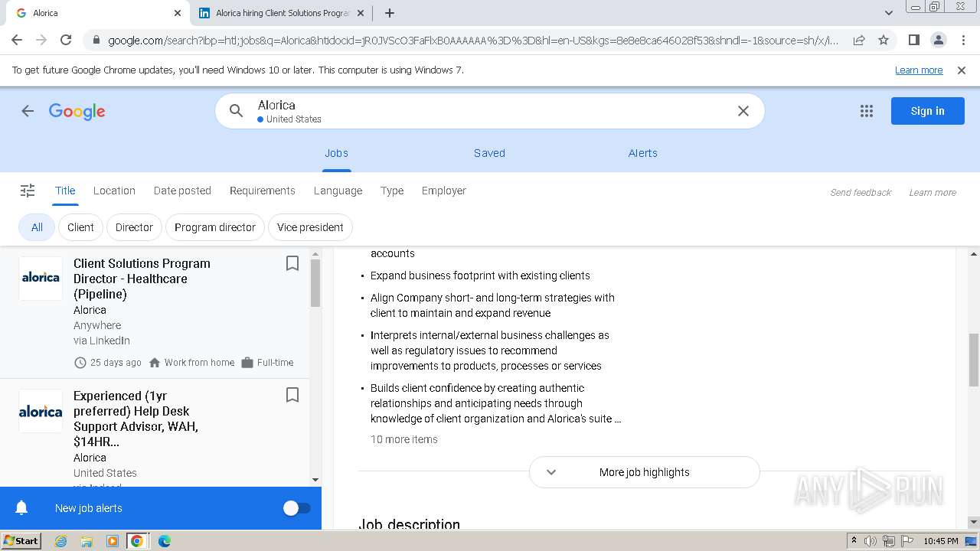Image resolution: width=980 pixels, height=551 pixels.
Task: Clear the search query with X
Action: click(743, 111)
